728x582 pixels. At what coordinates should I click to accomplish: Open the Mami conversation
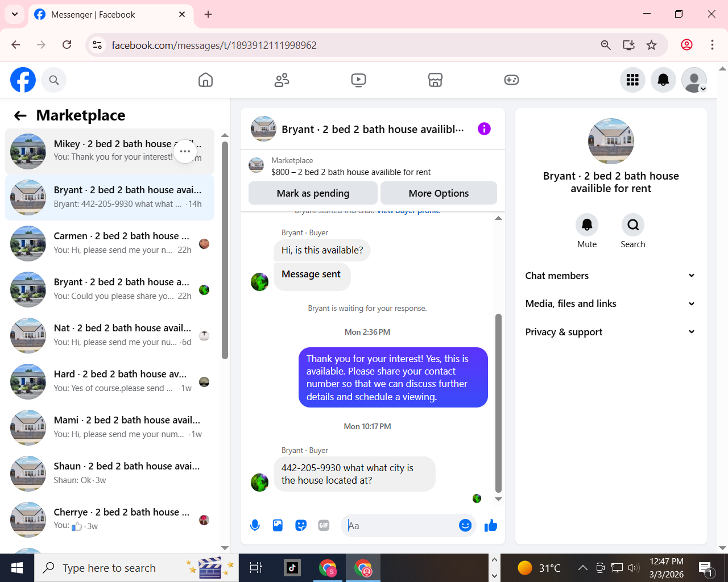click(x=110, y=428)
